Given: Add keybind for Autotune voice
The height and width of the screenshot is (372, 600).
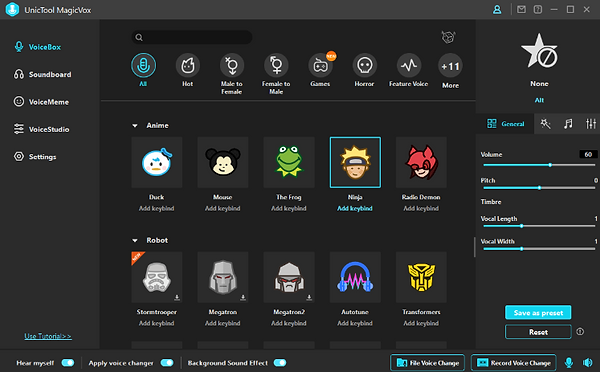Looking at the screenshot, I should 355,323.
